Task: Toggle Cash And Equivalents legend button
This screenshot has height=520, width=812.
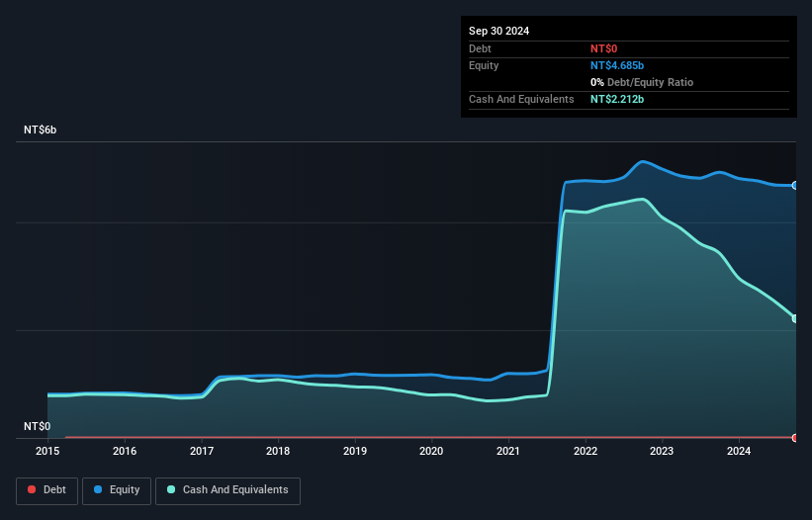Action: pos(227,490)
